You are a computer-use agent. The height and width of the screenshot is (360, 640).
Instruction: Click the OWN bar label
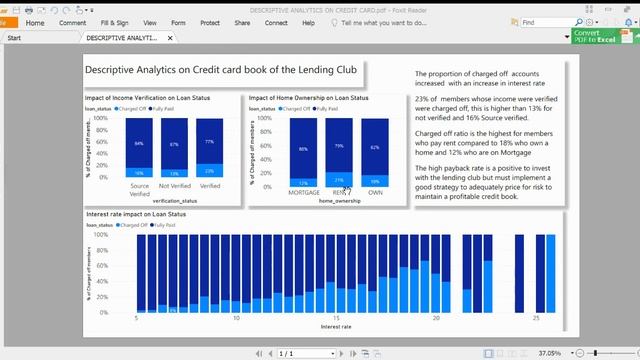(x=376, y=192)
